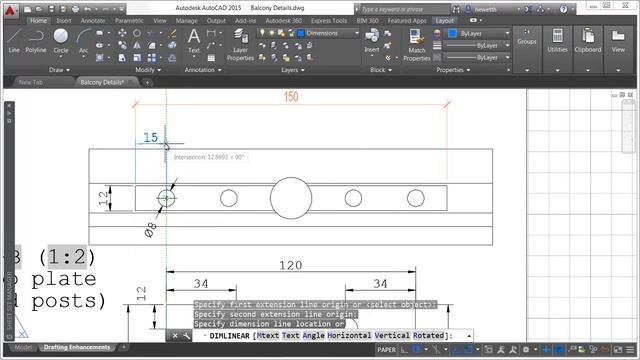
Task: Select the Mirror tool in Modify panel
Action: [x=137, y=45]
